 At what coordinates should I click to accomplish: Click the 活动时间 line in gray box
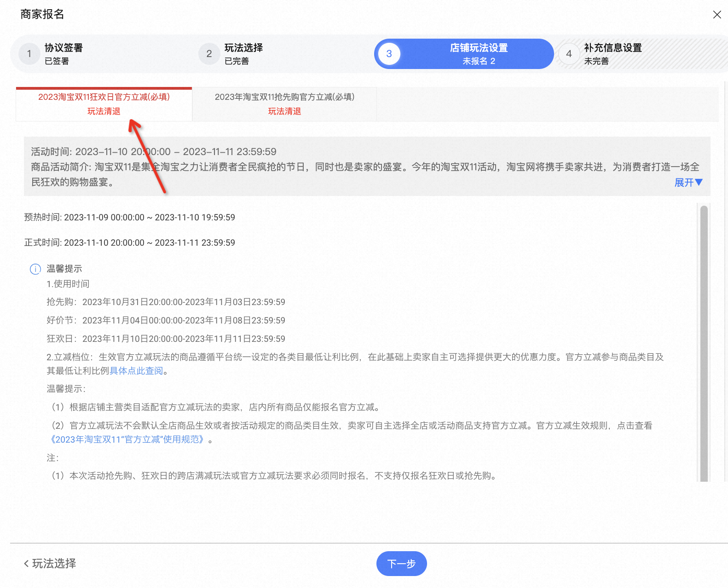tap(154, 152)
